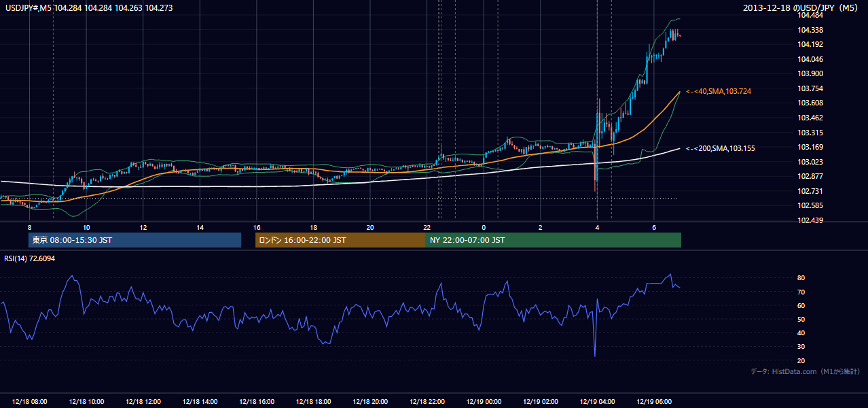Click the RSI scale value 60

click(801, 305)
